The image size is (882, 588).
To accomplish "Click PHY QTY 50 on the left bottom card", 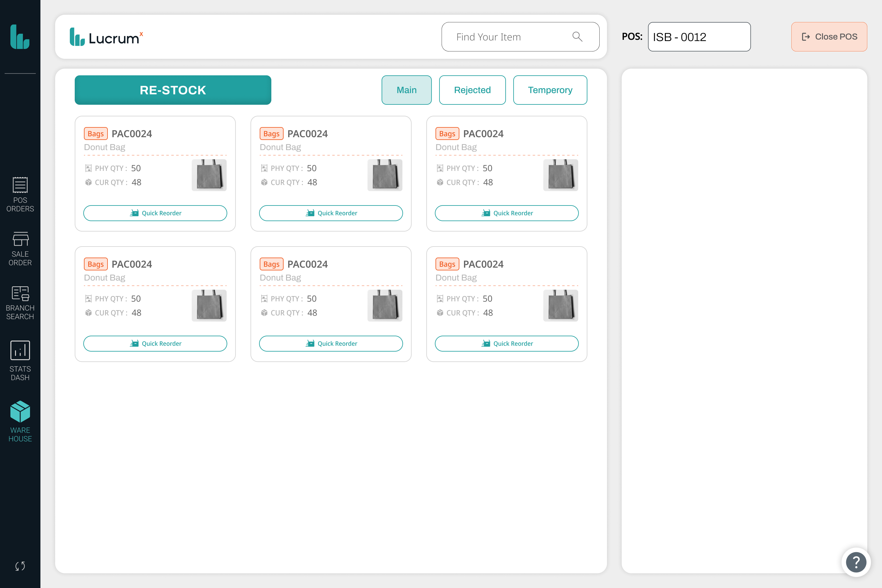I will point(113,299).
